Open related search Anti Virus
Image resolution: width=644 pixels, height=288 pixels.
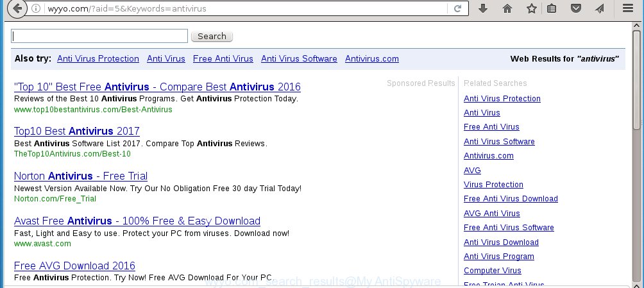click(x=482, y=113)
